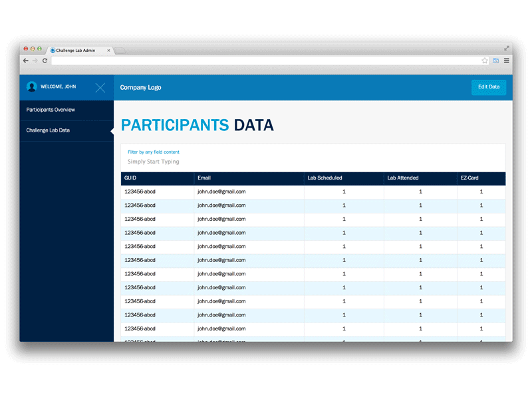Select the Challenge Lab Admin browser tab

coord(76,50)
